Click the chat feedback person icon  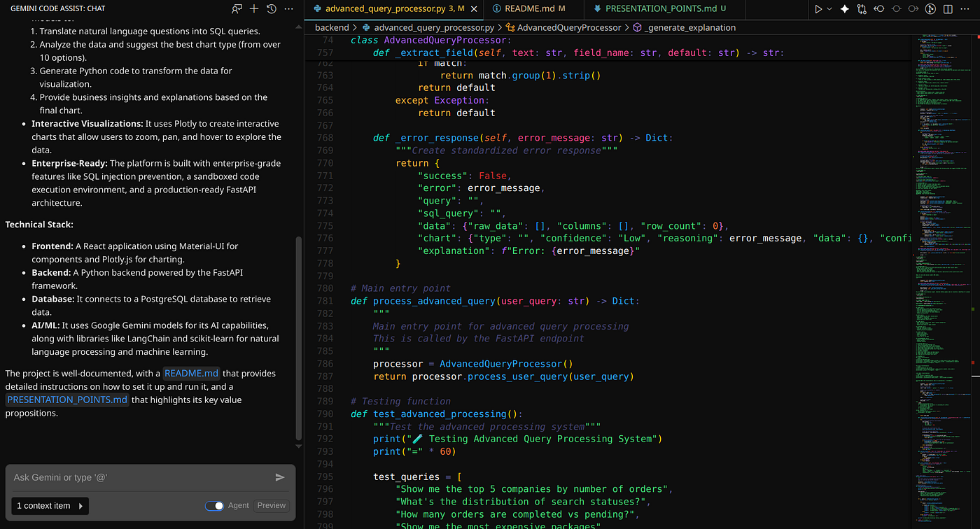(x=237, y=9)
